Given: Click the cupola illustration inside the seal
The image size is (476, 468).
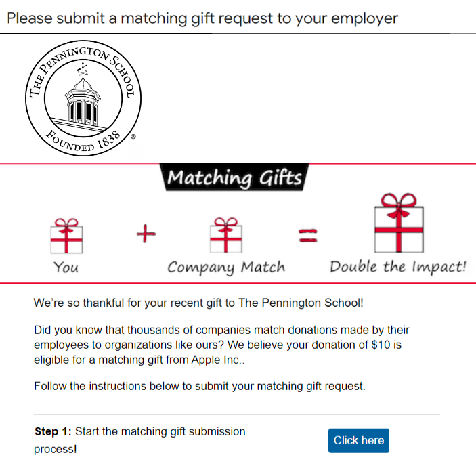Looking at the screenshot, I should tap(83, 95).
